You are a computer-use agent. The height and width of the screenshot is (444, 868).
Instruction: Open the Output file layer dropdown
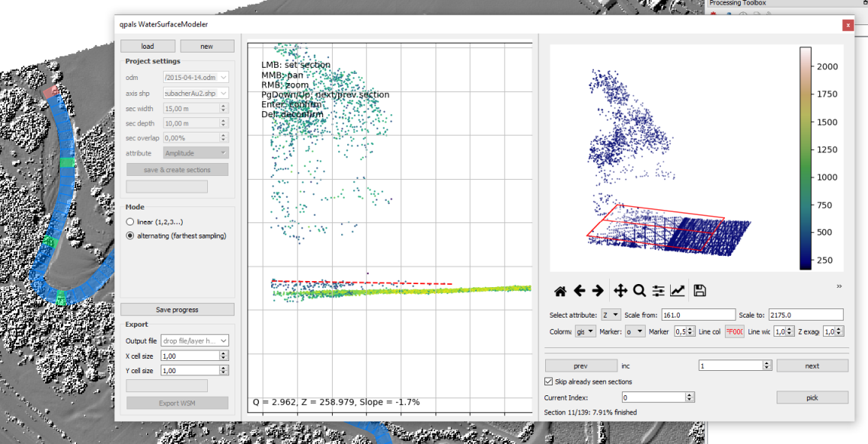coord(194,341)
